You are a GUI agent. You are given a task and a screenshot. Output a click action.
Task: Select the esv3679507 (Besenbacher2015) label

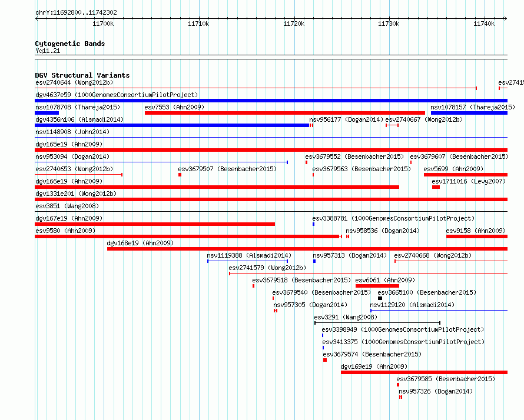(227, 169)
